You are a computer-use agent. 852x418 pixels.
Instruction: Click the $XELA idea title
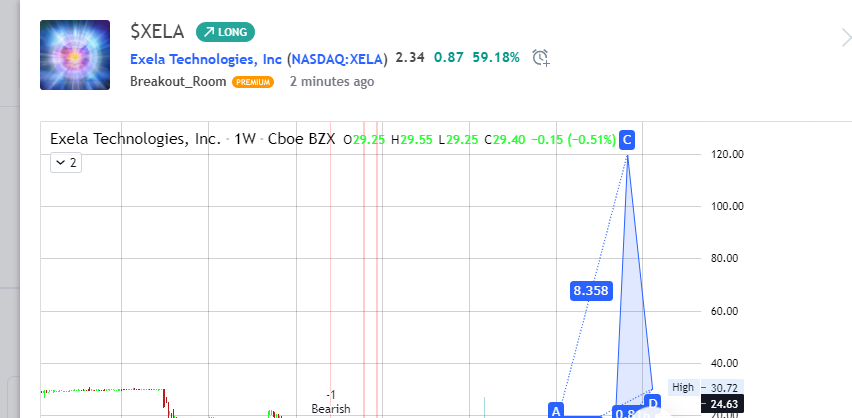(x=157, y=32)
